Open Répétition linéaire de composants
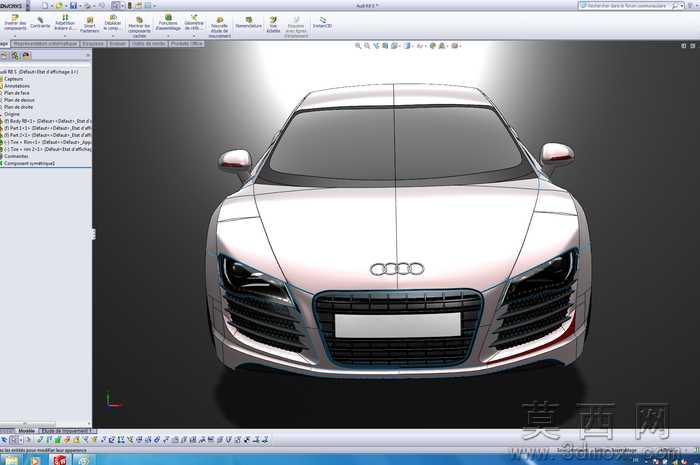This screenshot has height=465, width=700. coord(65,22)
